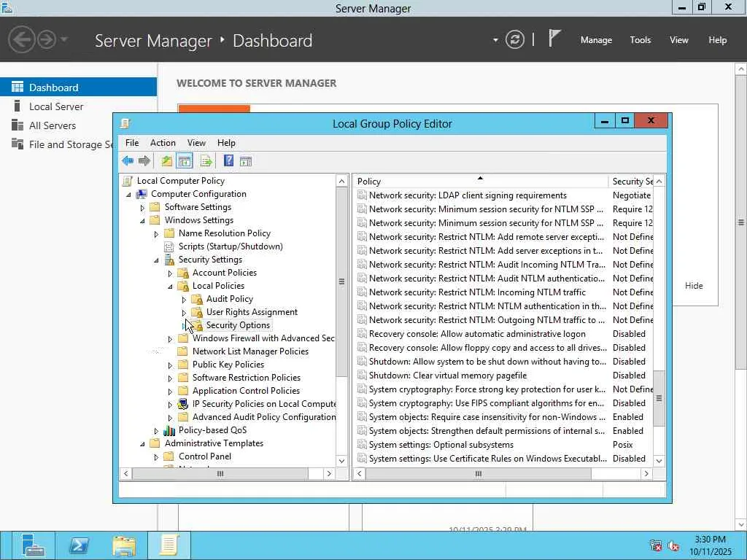Screen dimensions: 747x560
Task: Collapse the Security Settings node
Action: pyautogui.click(x=156, y=260)
